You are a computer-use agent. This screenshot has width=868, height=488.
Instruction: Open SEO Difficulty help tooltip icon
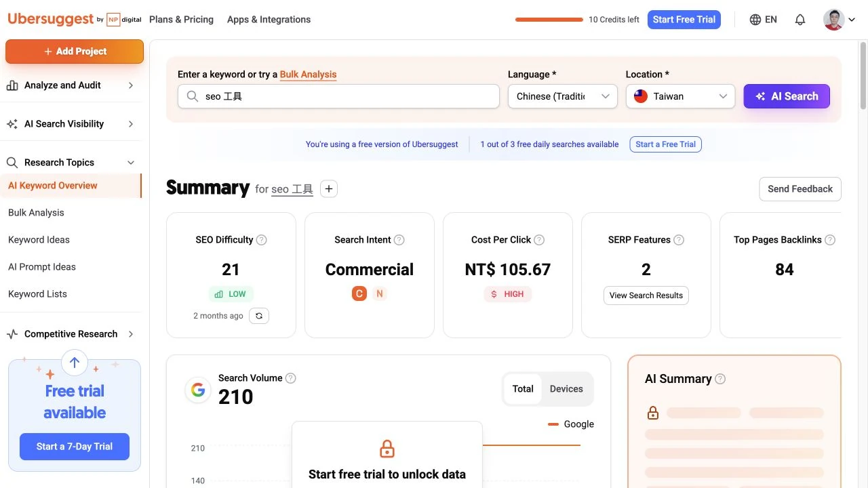click(262, 240)
